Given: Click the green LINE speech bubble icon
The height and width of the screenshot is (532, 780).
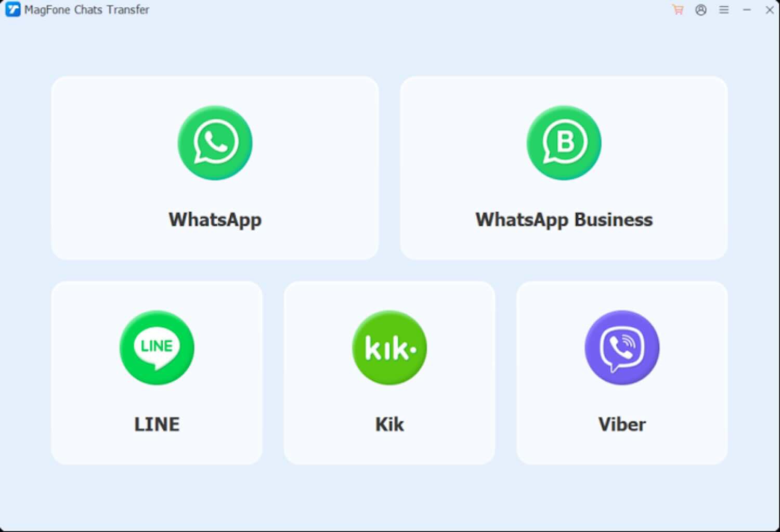Looking at the screenshot, I should pyautogui.click(x=157, y=348).
